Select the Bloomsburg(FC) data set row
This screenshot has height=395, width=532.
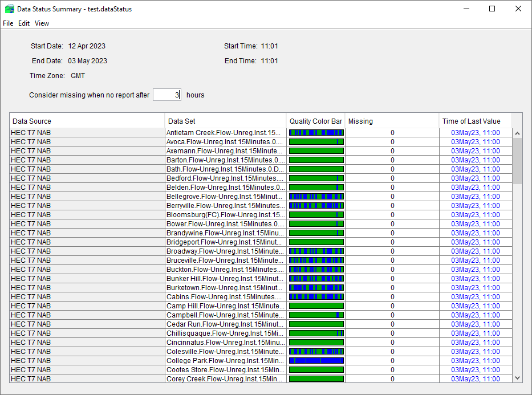pyautogui.click(x=225, y=215)
